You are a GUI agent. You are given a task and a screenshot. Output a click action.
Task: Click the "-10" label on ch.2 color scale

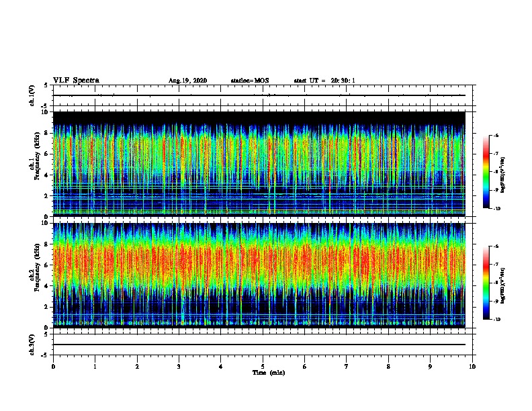[x=497, y=320]
